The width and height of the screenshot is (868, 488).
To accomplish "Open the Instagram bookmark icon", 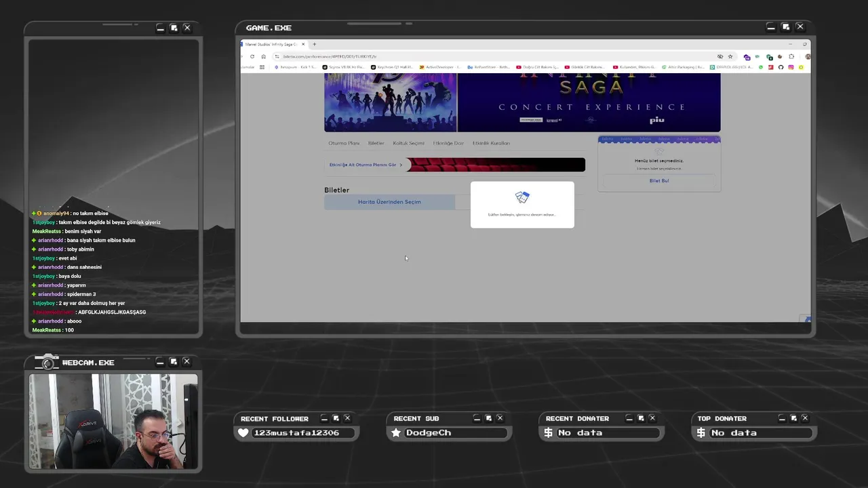I will [791, 67].
